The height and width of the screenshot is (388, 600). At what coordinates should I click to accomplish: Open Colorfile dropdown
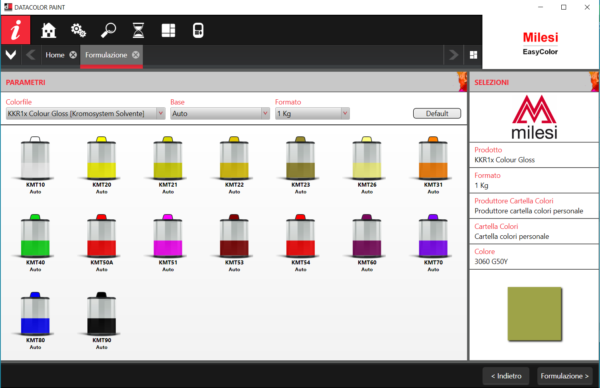tap(85, 114)
